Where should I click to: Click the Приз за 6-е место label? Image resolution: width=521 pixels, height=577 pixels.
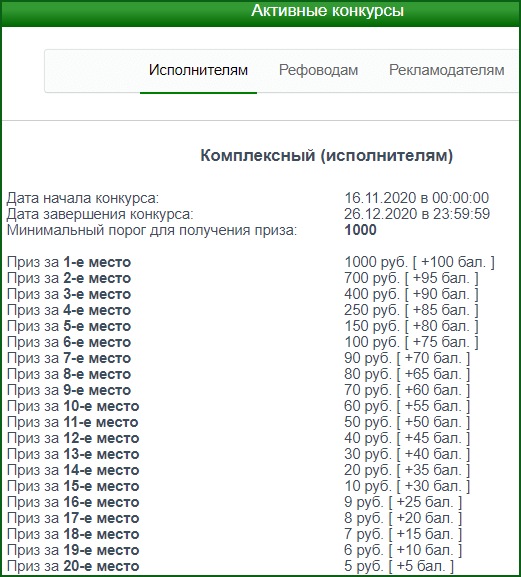click(x=69, y=342)
